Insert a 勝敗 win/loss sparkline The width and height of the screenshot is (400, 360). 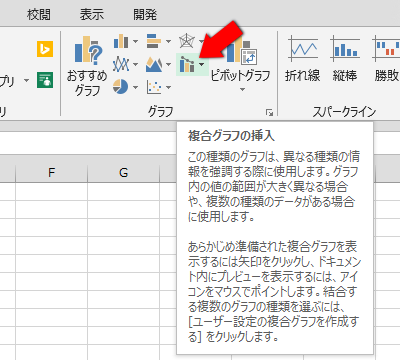pos(387,58)
